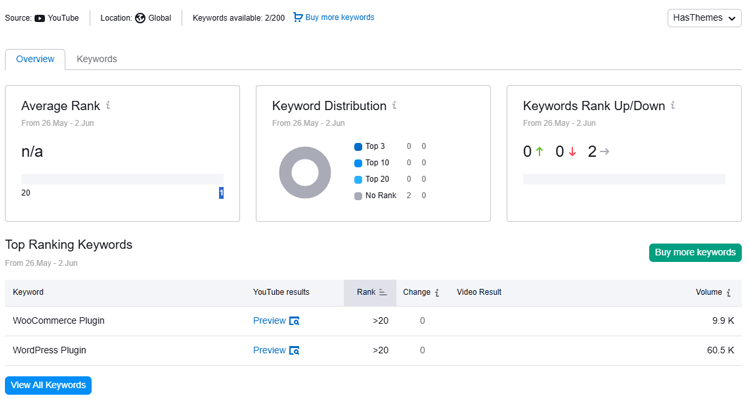Screen dimensions: 750x399
Task: Click the Top 10 legend color swatch
Action: point(358,163)
